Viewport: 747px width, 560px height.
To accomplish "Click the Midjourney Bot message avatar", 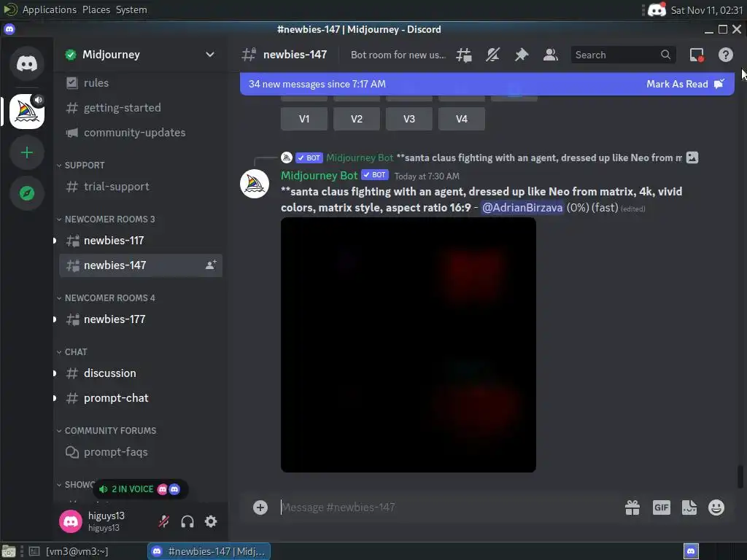I will (x=255, y=184).
